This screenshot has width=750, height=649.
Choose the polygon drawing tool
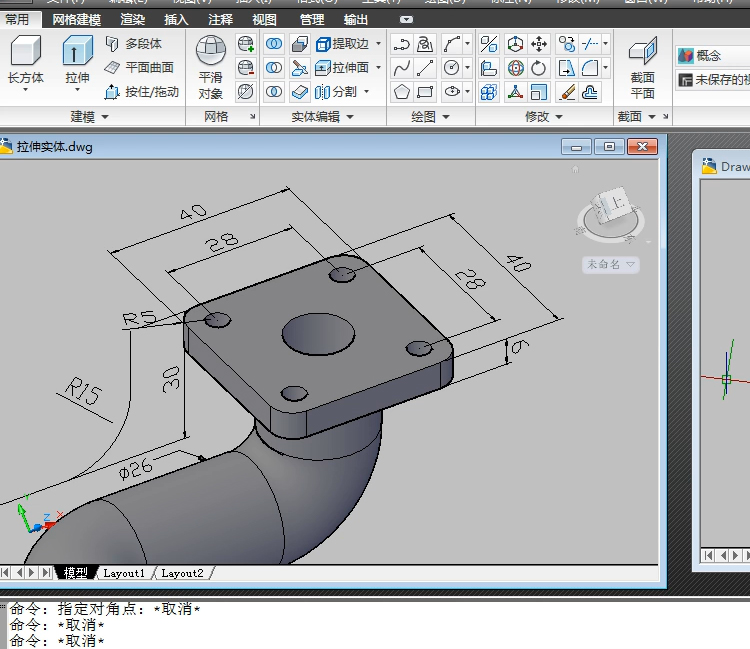(401, 92)
